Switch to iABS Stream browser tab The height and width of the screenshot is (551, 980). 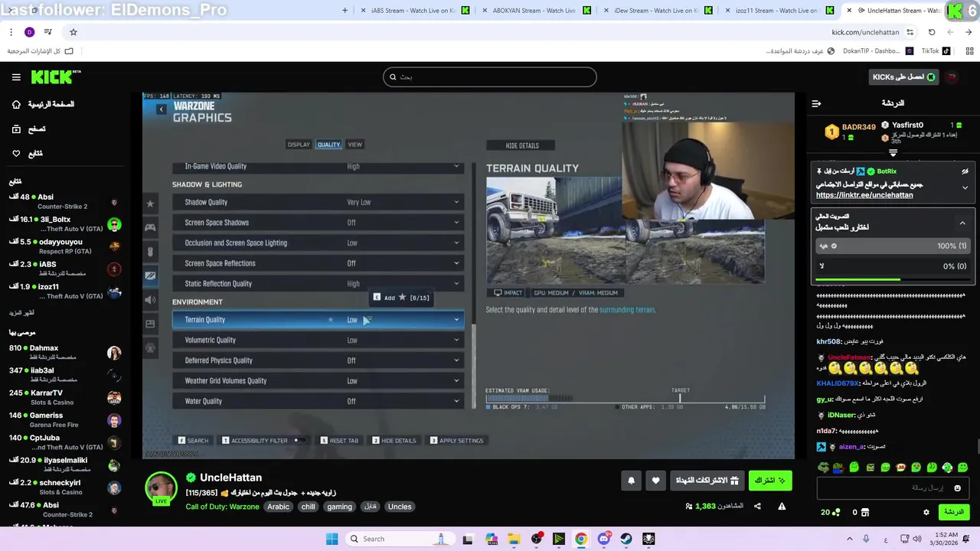click(414, 11)
